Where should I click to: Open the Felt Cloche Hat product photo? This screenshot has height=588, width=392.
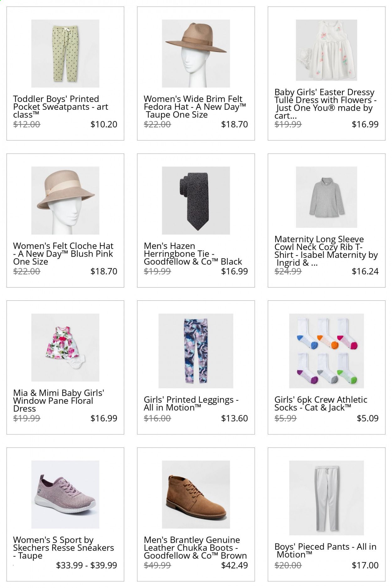pos(65,200)
